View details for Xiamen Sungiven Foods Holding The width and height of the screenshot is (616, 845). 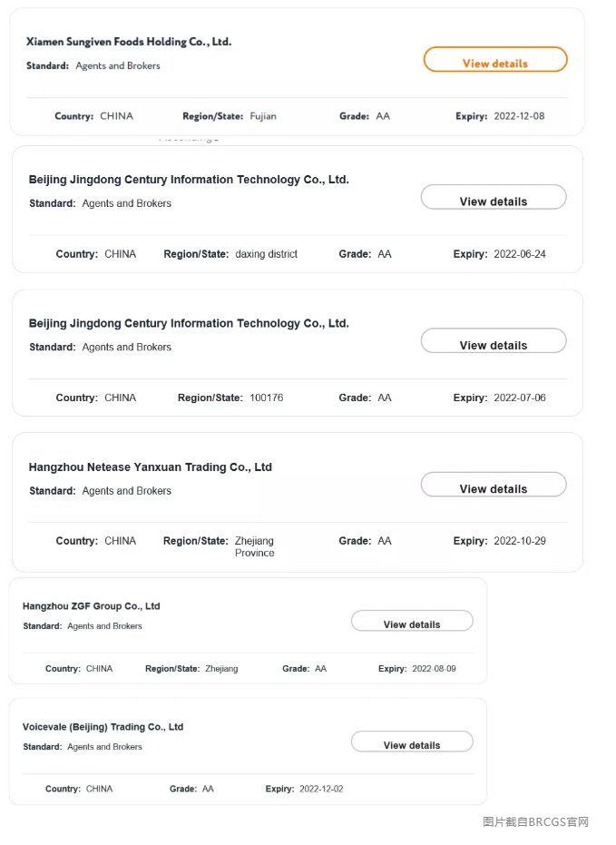pyautogui.click(x=494, y=60)
